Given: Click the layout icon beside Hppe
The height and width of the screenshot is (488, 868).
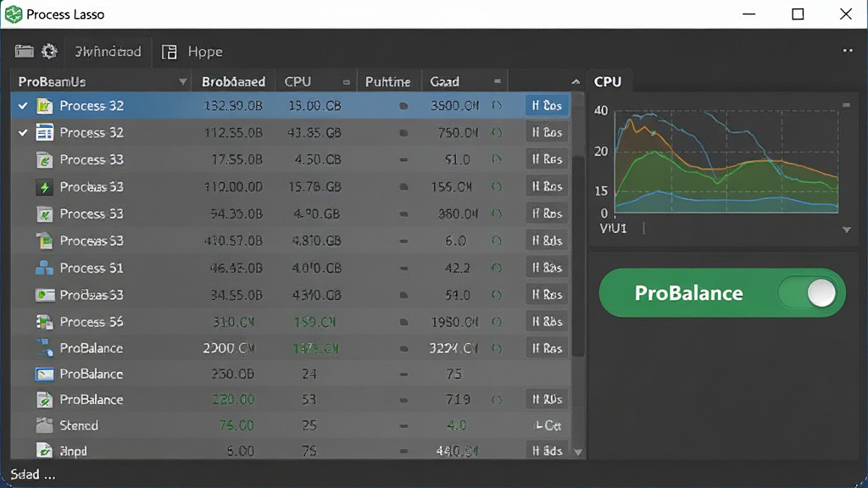Looking at the screenshot, I should (x=169, y=52).
